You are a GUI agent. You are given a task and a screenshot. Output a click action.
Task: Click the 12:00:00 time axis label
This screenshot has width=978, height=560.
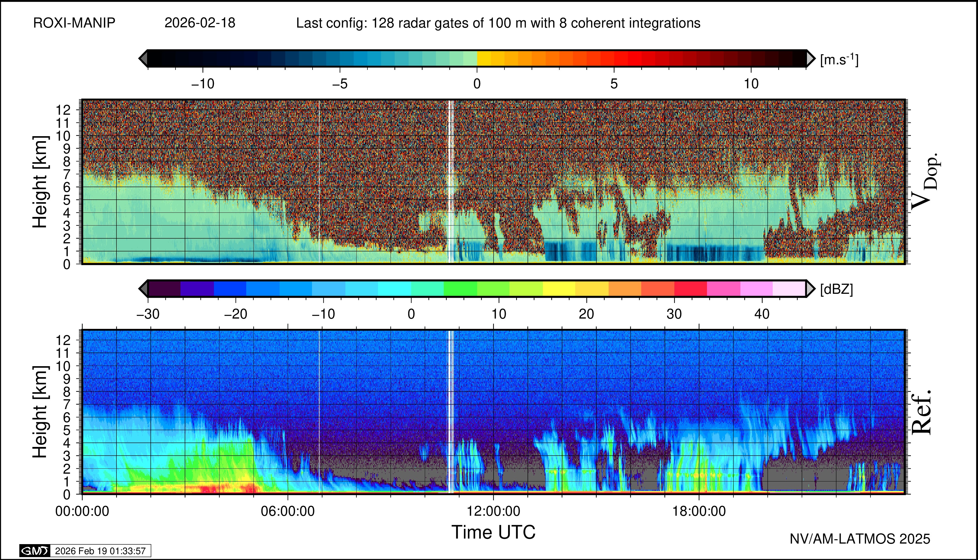coord(493,511)
